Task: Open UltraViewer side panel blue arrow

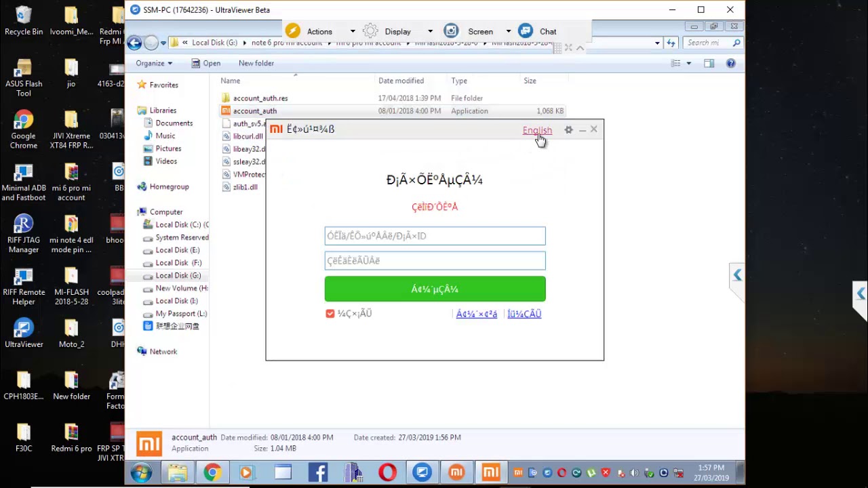Action: pyautogui.click(x=737, y=275)
